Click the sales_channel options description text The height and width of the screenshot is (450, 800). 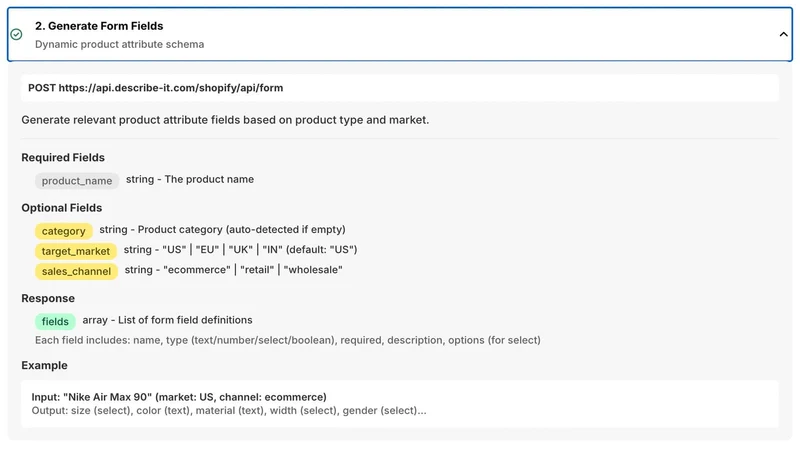coord(234,270)
